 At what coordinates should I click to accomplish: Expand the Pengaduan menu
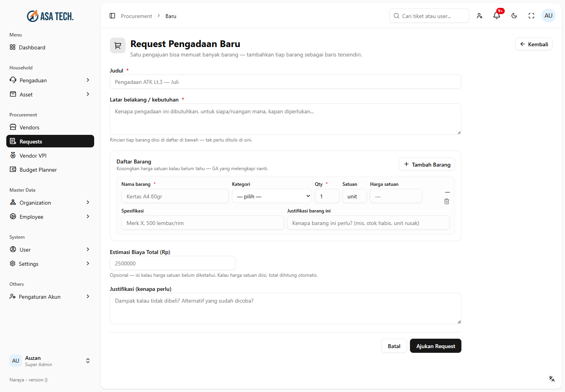coord(50,80)
